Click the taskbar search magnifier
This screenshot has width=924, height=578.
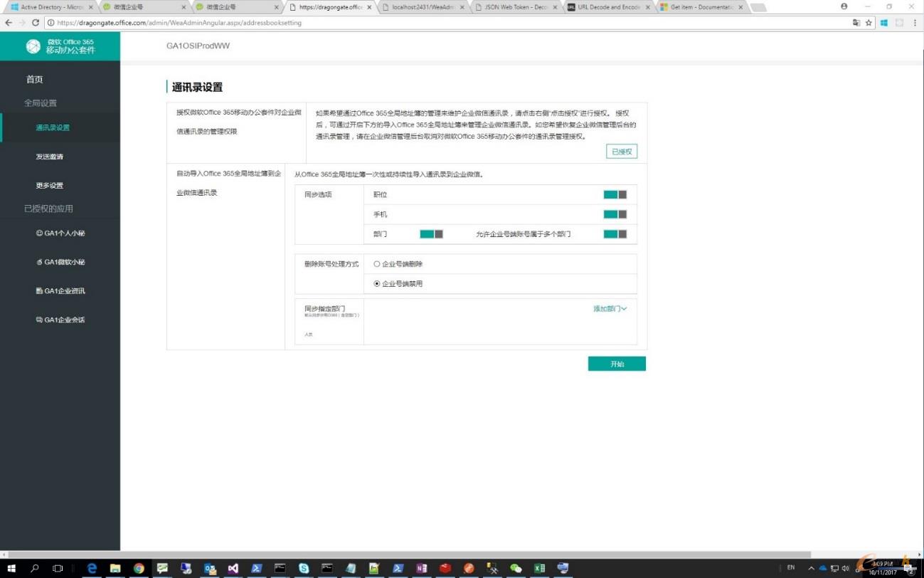pyautogui.click(x=34, y=568)
